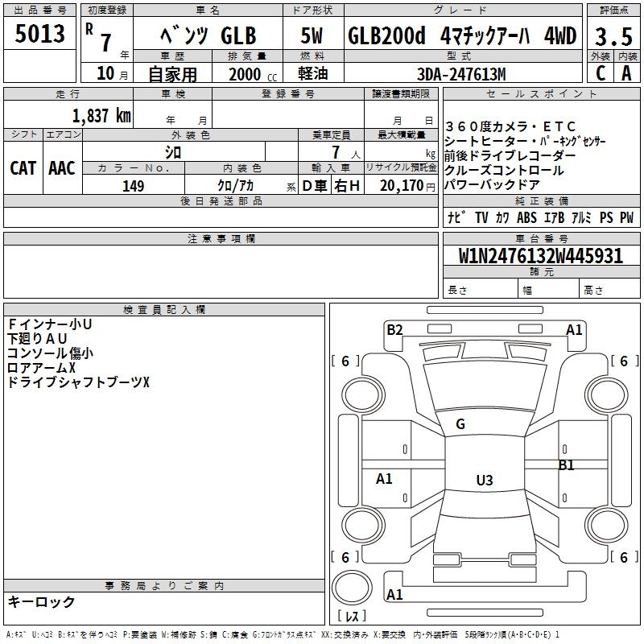Image resolution: width=644 pixels, height=644 pixels.
Task: Select the GLB200d grade field
Action: pos(462,37)
